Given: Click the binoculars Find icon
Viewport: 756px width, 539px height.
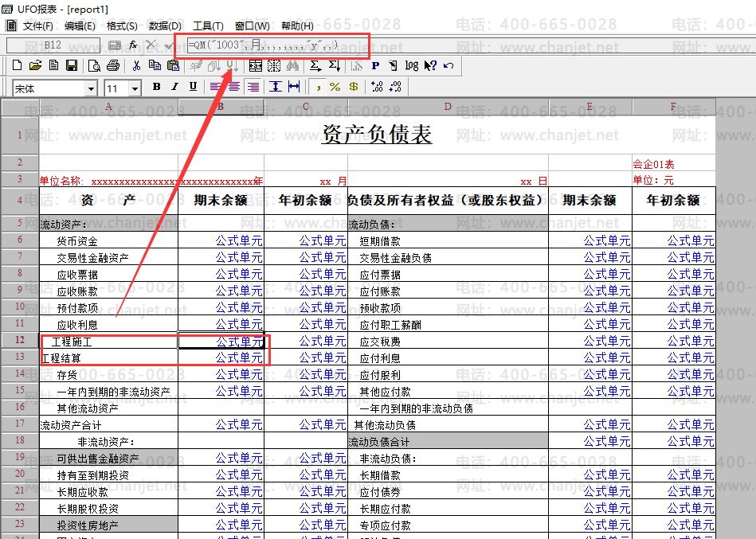Looking at the screenshot, I should (292, 65).
